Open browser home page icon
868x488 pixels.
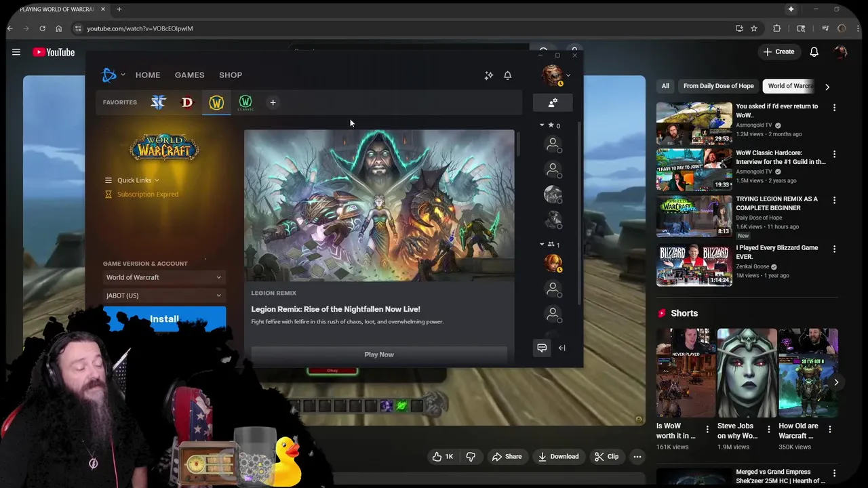58,28
